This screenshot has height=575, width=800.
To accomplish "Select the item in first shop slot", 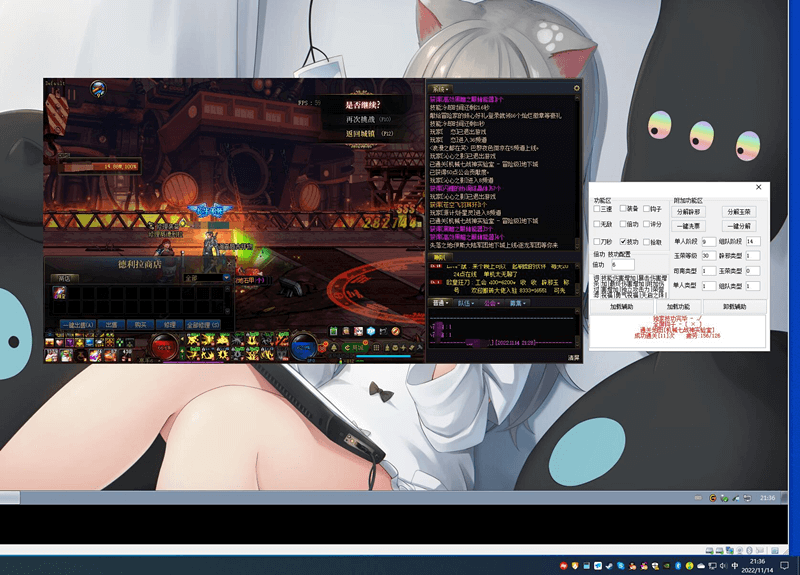I will 60,293.
